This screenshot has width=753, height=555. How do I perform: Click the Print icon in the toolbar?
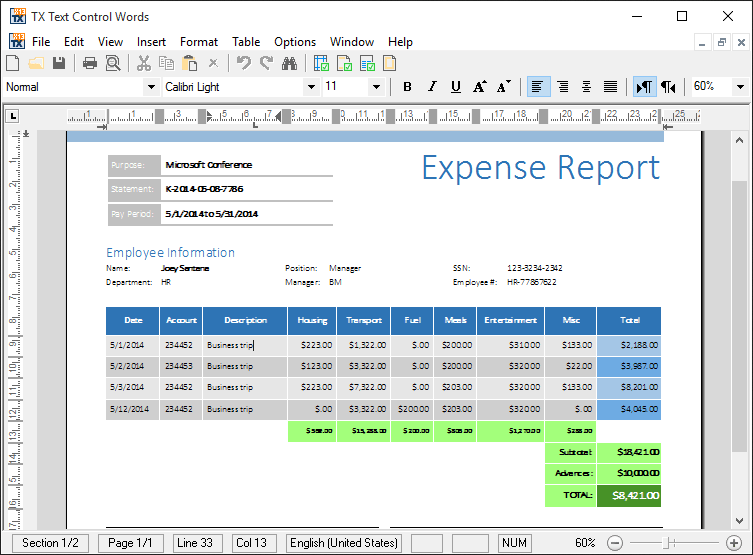click(x=90, y=63)
